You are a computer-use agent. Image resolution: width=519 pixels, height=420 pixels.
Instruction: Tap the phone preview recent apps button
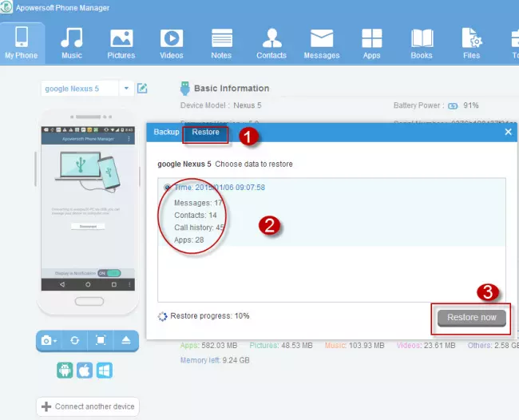114,284
